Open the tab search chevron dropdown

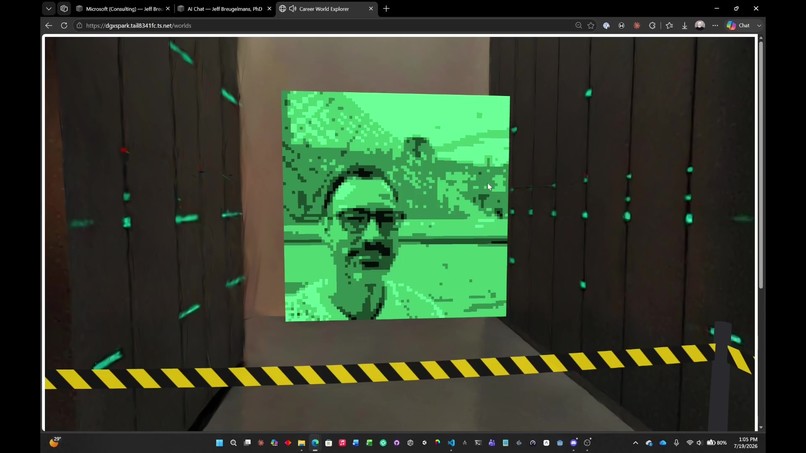[48, 9]
